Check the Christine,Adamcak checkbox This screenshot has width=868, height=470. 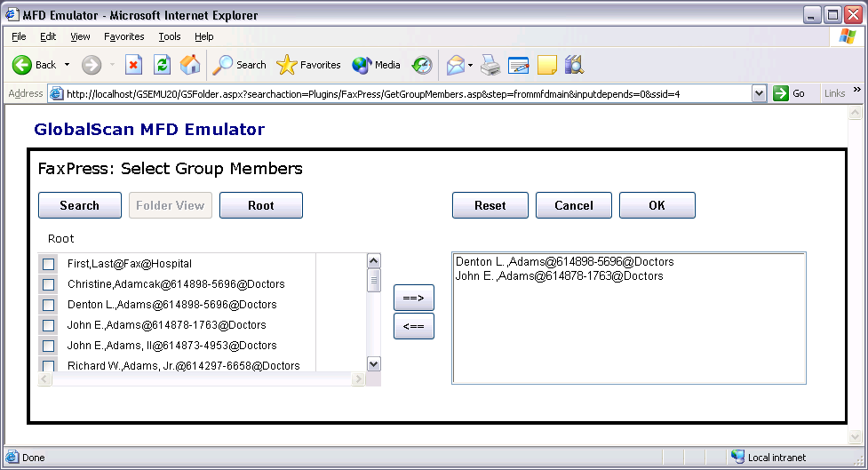pyautogui.click(x=49, y=284)
